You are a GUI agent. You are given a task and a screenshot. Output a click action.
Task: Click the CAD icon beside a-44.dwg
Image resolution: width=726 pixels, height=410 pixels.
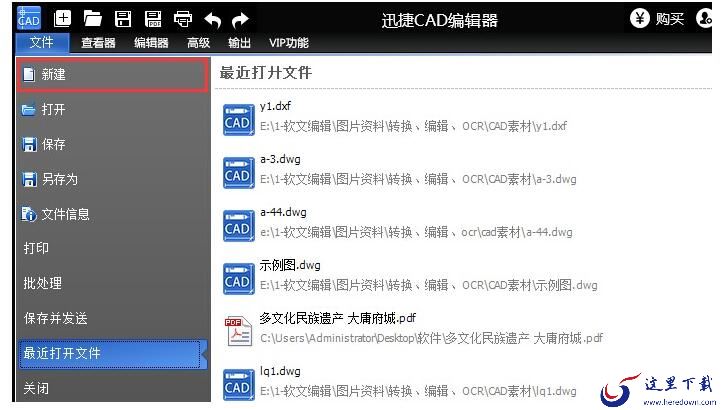[238, 226]
